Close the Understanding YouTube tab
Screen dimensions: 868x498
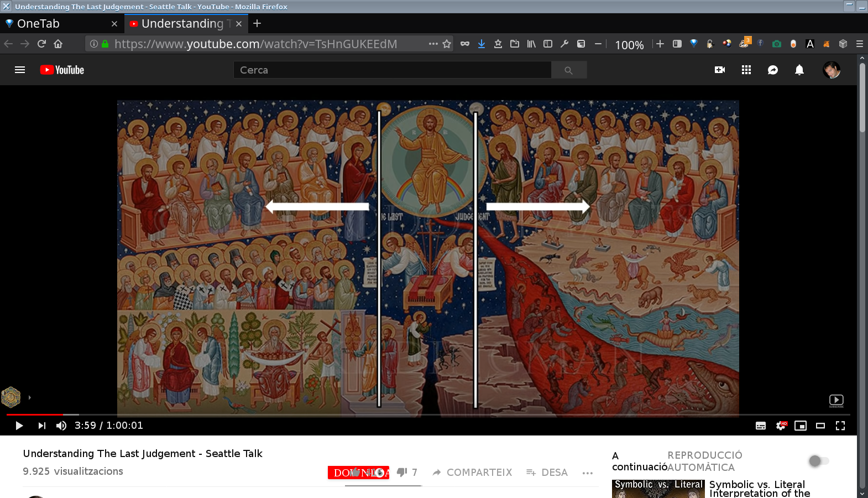[239, 24]
